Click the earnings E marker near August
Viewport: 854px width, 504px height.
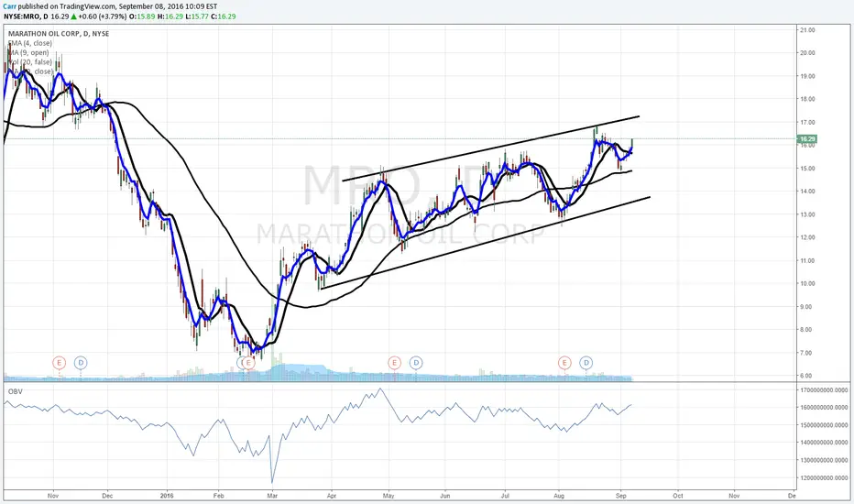[564, 363]
